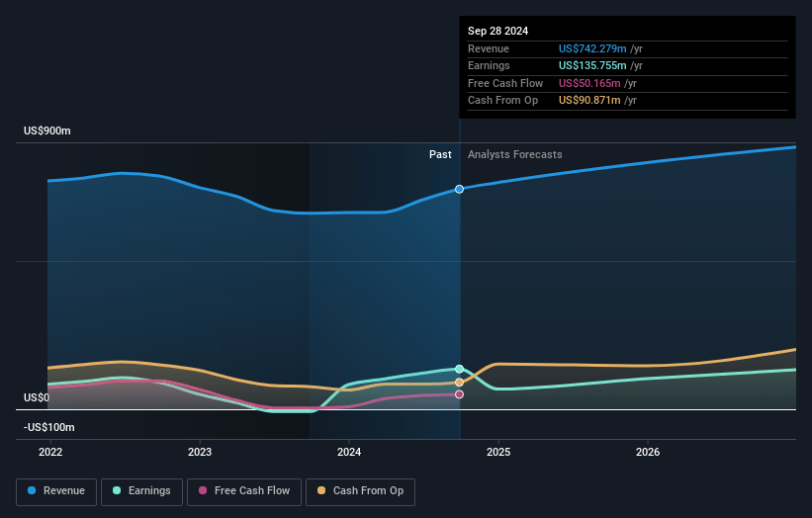Click the Past section label
The image size is (812, 518).
[440, 154]
